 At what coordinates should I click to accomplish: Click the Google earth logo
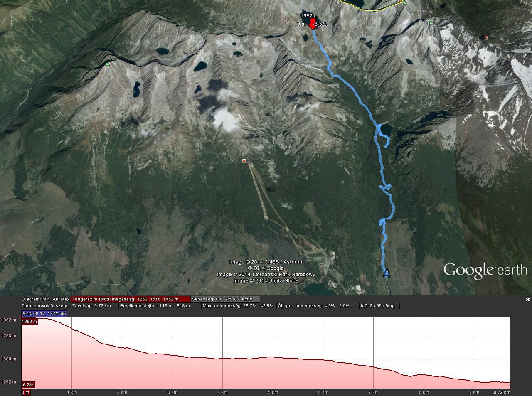485,270
